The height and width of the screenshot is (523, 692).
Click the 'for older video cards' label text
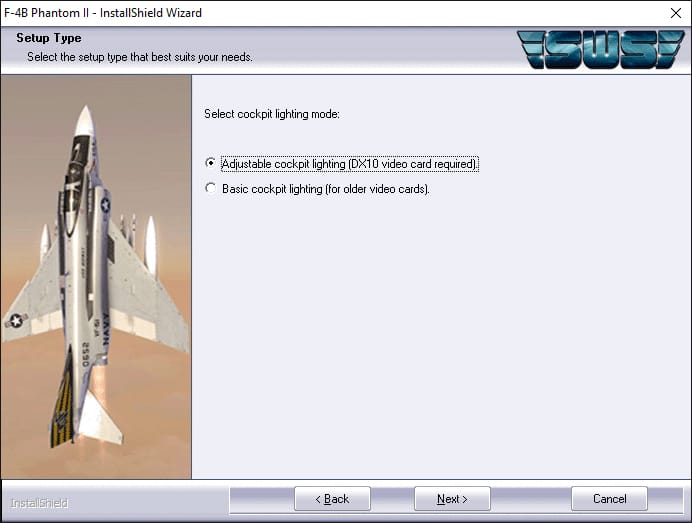click(x=376, y=188)
